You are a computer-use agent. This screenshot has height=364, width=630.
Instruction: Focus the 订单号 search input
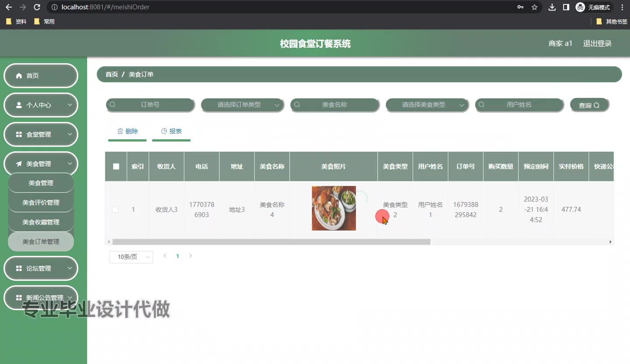(150, 105)
